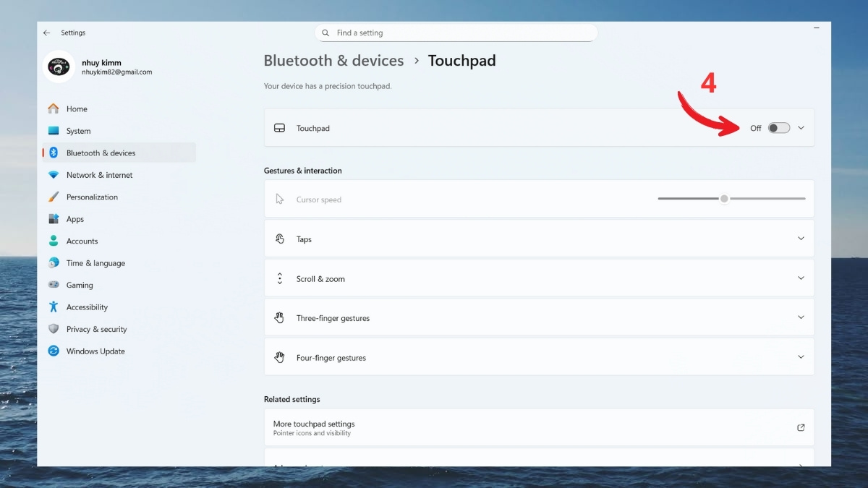868x488 pixels.
Task: Click the Gaming controller icon
Action: (x=54, y=285)
